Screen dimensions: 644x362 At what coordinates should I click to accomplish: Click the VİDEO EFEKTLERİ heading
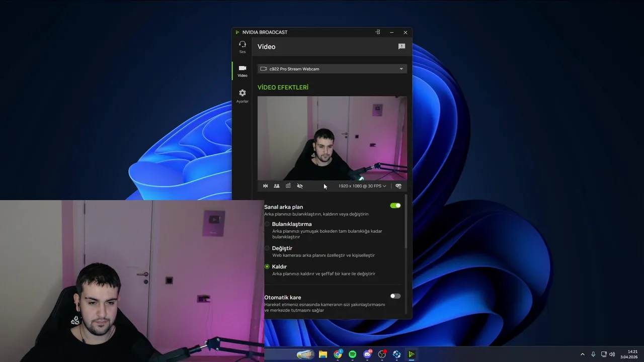283,87
